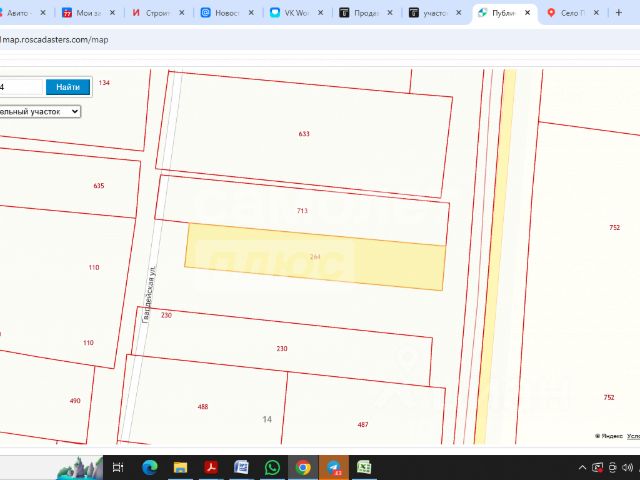Close the 'Строит' tab
The width and height of the screenshot is (640, 480).
(182, 13)
